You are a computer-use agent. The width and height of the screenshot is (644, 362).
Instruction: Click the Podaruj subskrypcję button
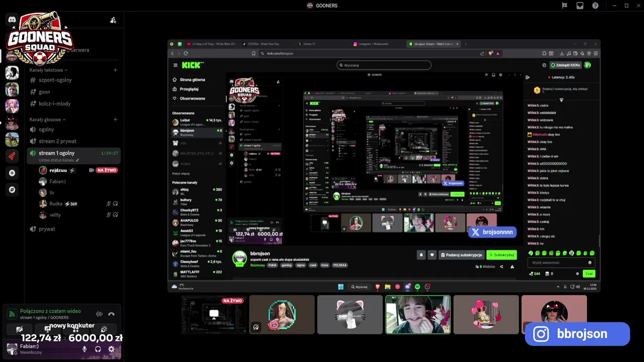click(461, 255)
